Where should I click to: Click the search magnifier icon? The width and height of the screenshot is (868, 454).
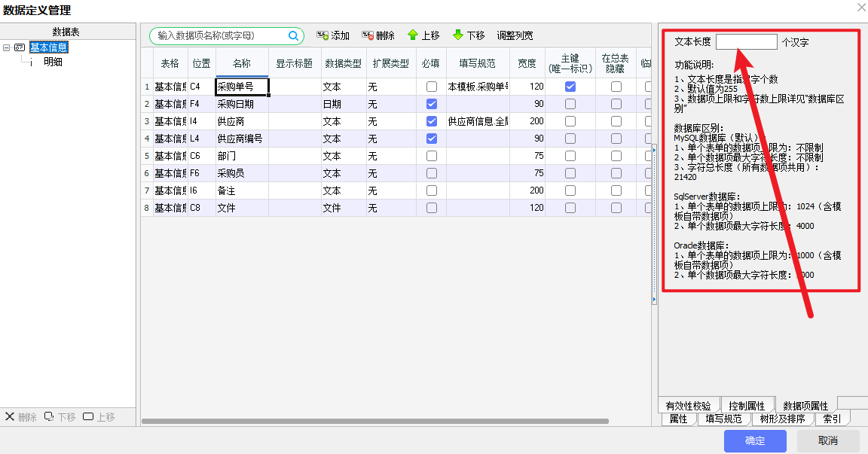coord(293,36)
